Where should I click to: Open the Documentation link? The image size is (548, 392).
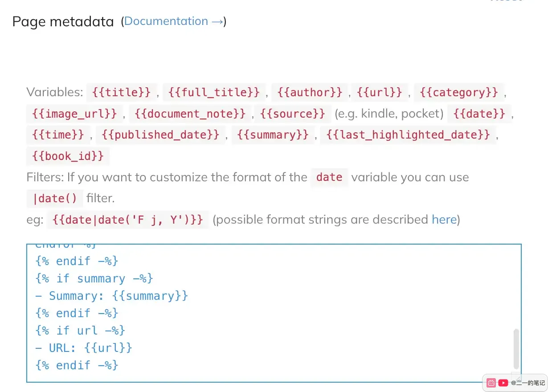(173, 21)
